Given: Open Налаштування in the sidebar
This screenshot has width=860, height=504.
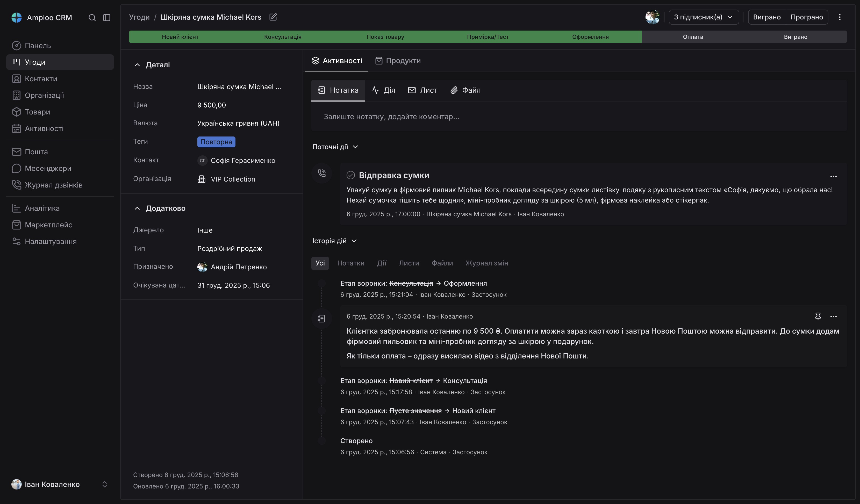Looking at the screenshot, I should point(51,241).
